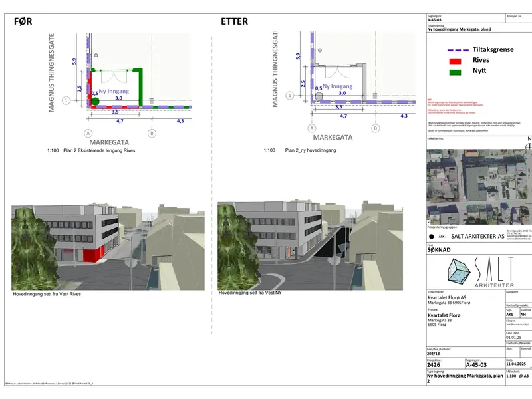Image resolution: width=532 pixels, height=399 pixels.
Task: Click 'SALT ARKITEKTER AS' company name
Action: pyautogui.click(x=477, y=237)
